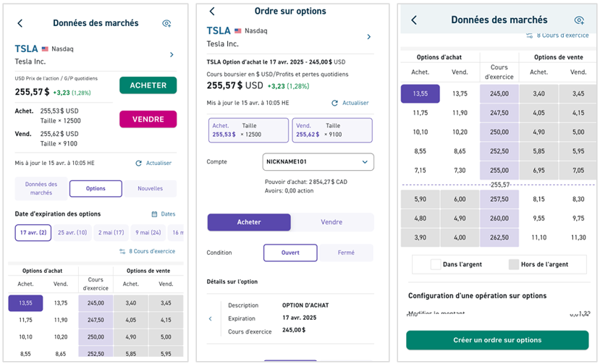Select put ask 4,15 on right screen
Viewport: 600px width, 364px height.
click(x=578, y=113)
